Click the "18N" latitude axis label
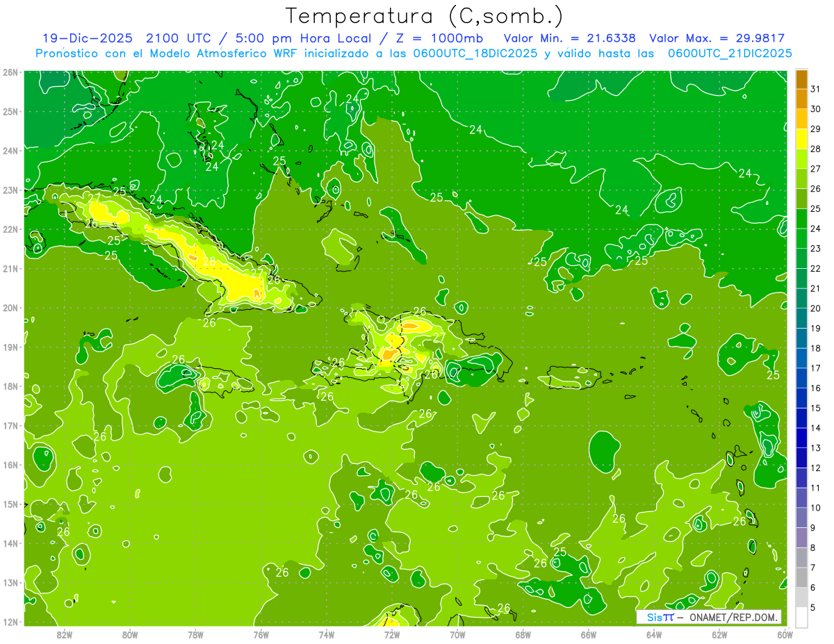Screen dimensions: 834x644 coord(10,386)
